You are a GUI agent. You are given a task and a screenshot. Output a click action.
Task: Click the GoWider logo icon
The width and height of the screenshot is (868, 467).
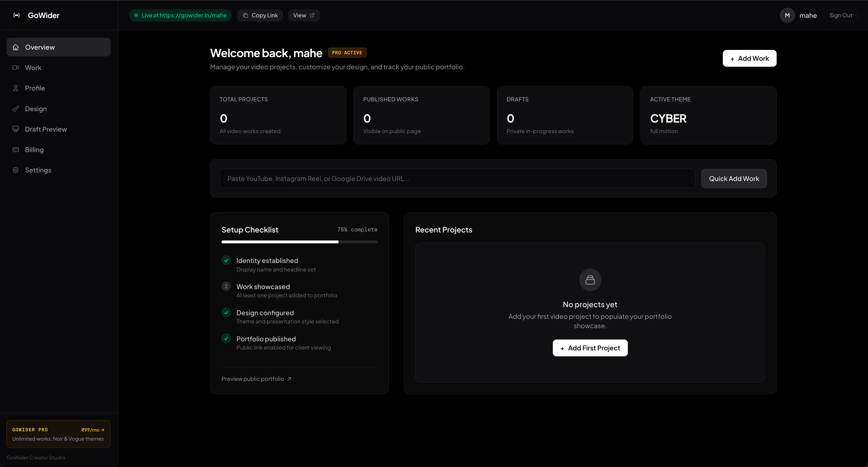[x=17, y=15]
